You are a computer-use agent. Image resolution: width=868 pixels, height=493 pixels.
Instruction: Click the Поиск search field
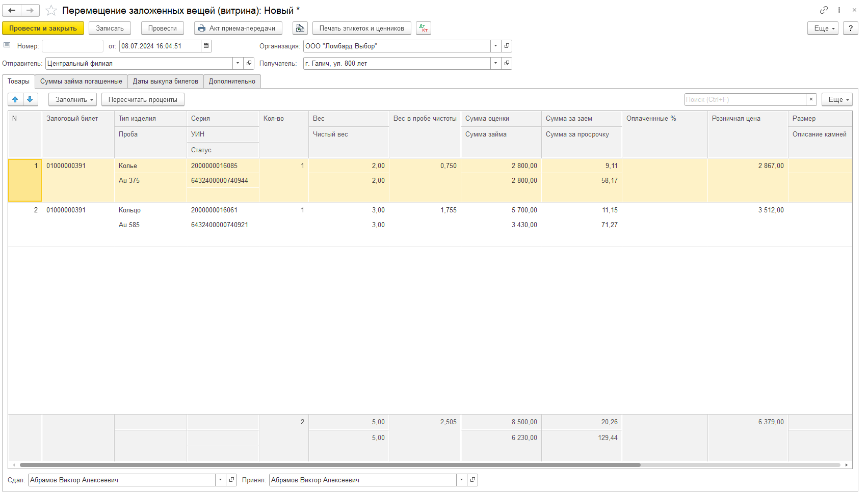click(745, 99)
